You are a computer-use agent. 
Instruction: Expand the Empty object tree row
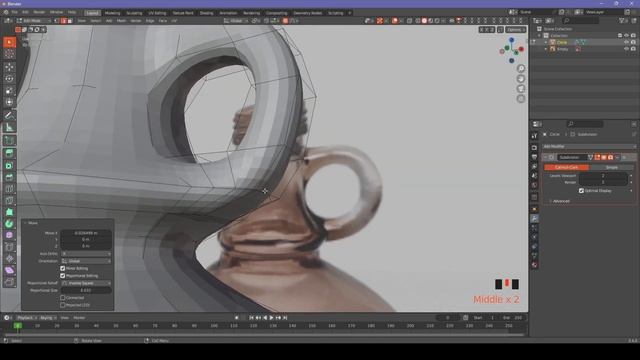(546, 49)
